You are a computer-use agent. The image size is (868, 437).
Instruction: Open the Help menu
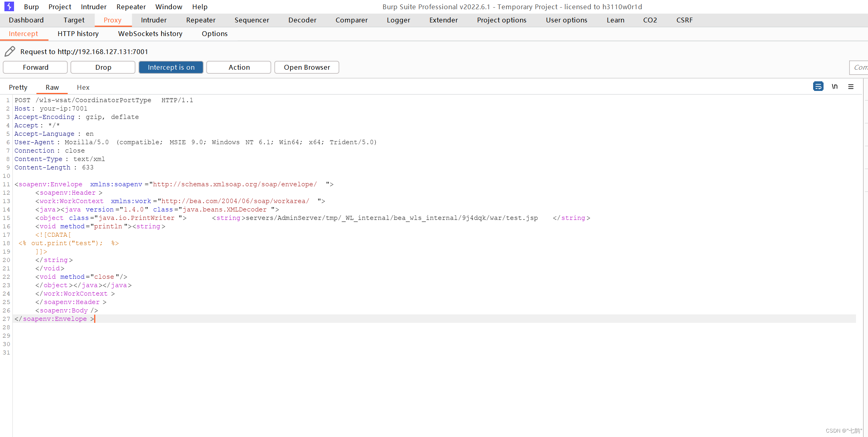[199, 7]
